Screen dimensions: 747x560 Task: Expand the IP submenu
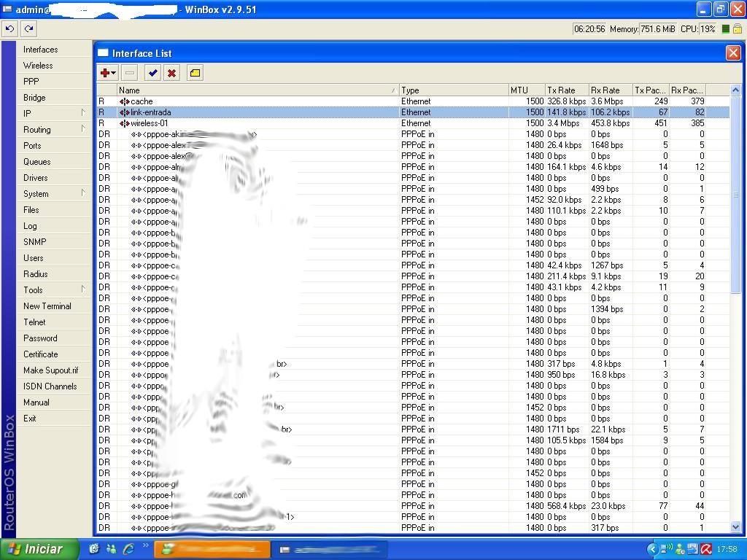point(54,113)
